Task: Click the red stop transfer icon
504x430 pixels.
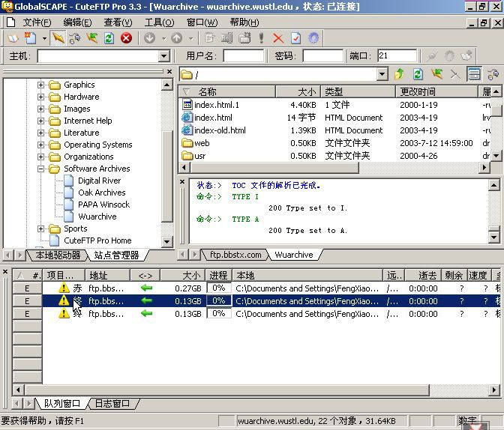Action: [126, 38]
